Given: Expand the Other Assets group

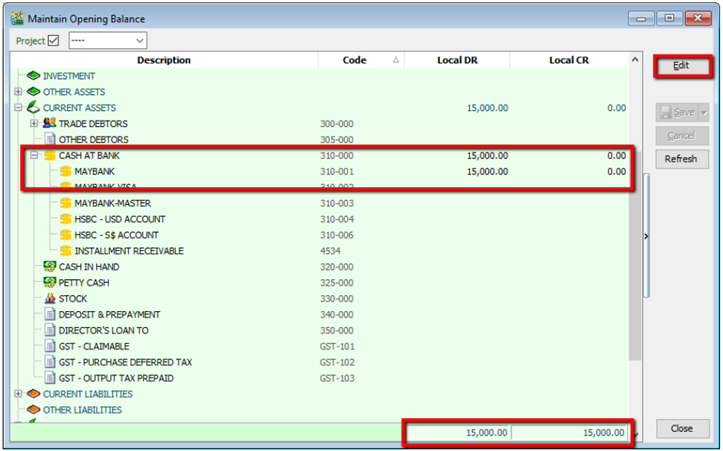Looking at the screenshot, I should coord(18,92).
